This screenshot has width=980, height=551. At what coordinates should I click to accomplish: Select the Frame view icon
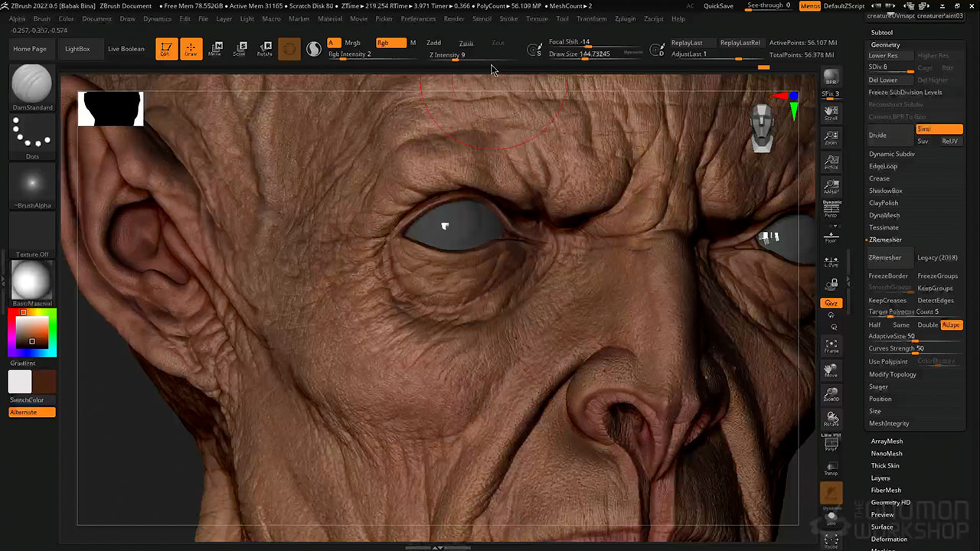[x=831, y=347]
